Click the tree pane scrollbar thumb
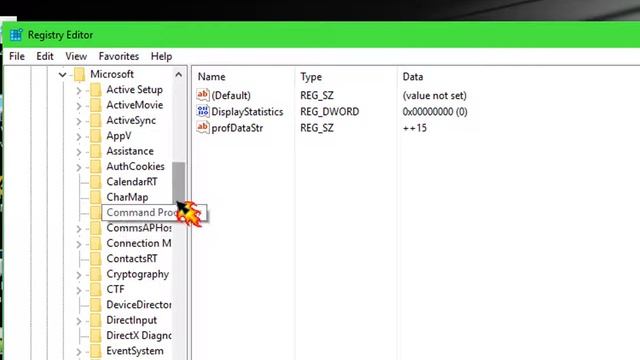This screenshot has height=360, width=640. pos(179,182)
